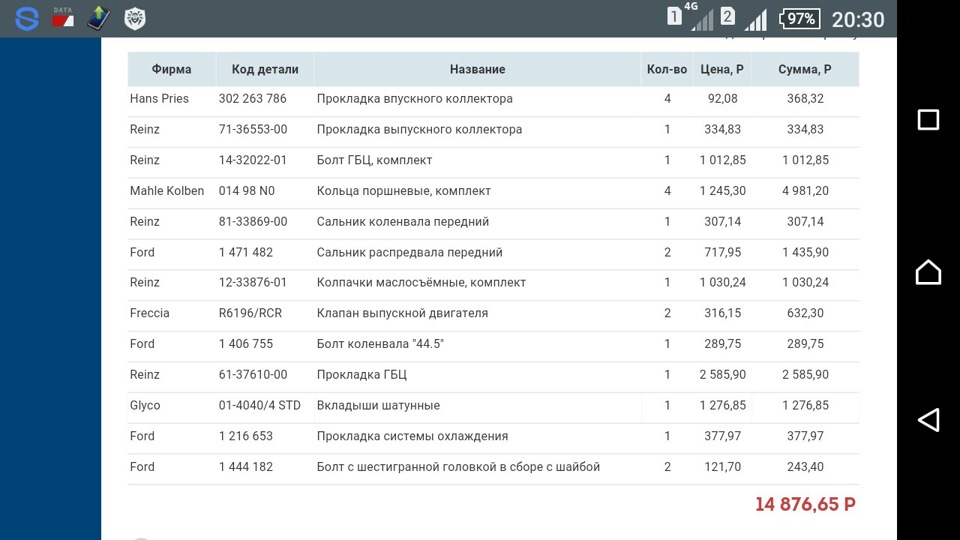960x540 pixels.
Task: Open the upload arrow notification icon
Action: click(99, 18)
